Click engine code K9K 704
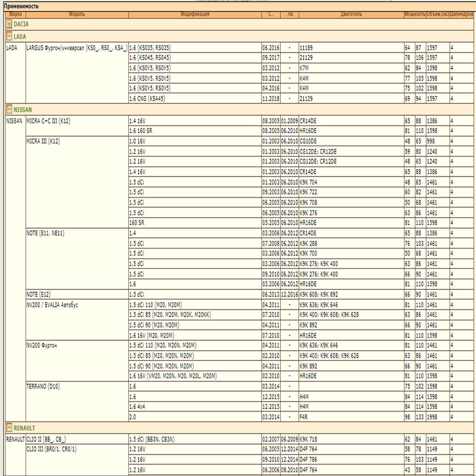The width and height of the screenshot is (476, 476). [x=308, y=182]
